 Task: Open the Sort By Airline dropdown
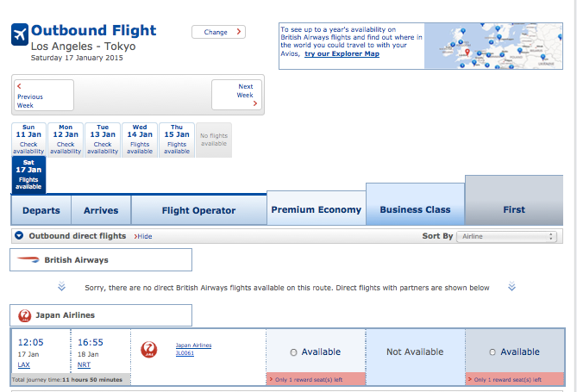coord(507,236)
